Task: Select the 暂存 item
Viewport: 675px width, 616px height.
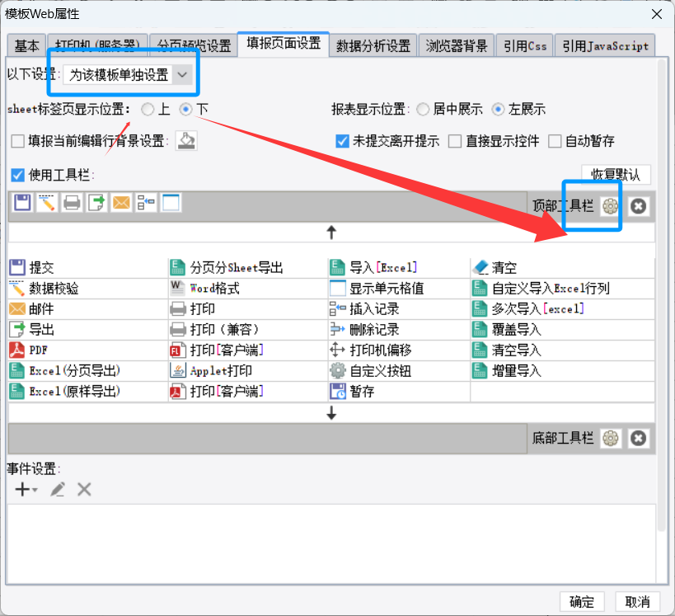Action: (x=399, y=392)
